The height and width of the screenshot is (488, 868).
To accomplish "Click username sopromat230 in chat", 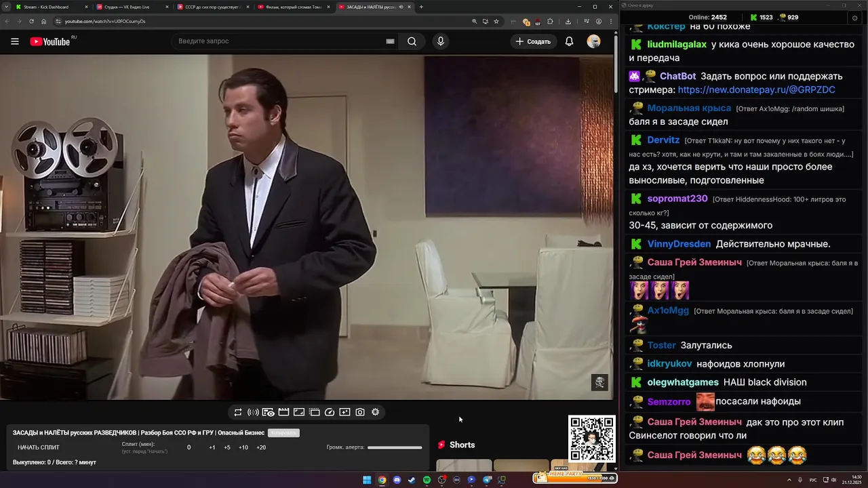I will click(x=677, y=199).
